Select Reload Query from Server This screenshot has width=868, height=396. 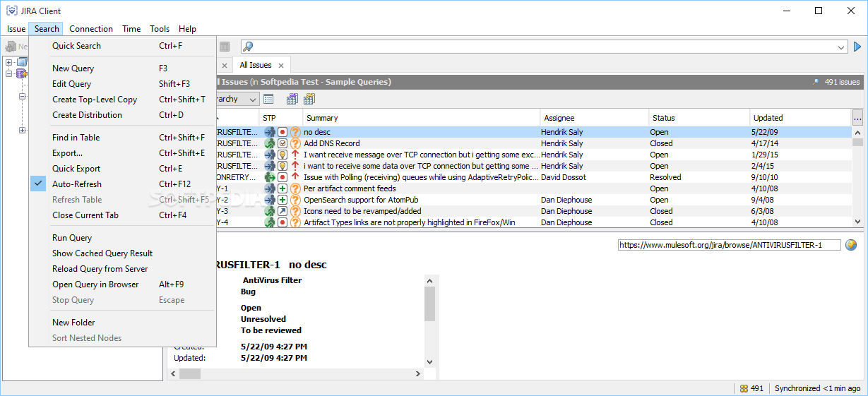pos(121,269)
